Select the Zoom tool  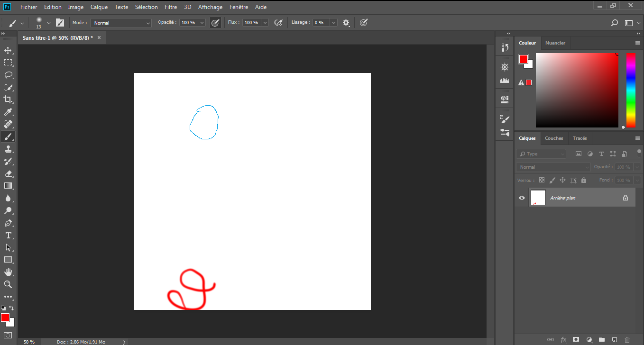pyautogui.click(x=8, y=284)
